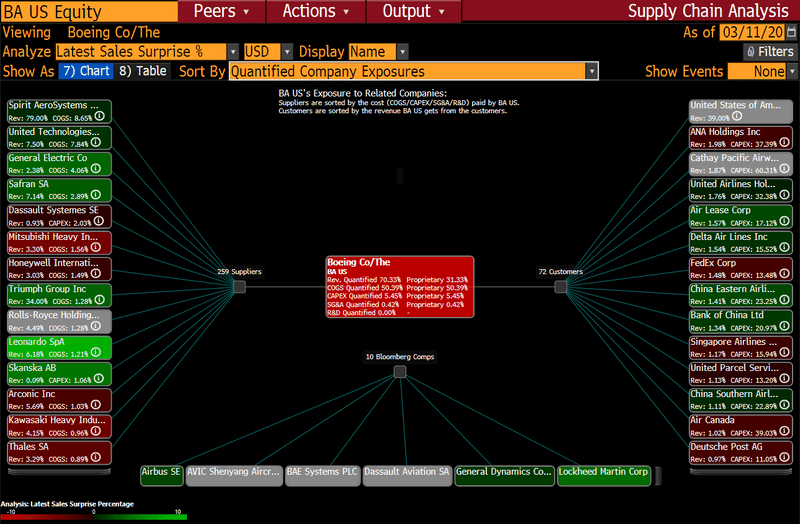The height and width of the screenshot is (524, 800).
Task: Select the Airbus SE comp card
Action: coord(161,476)
